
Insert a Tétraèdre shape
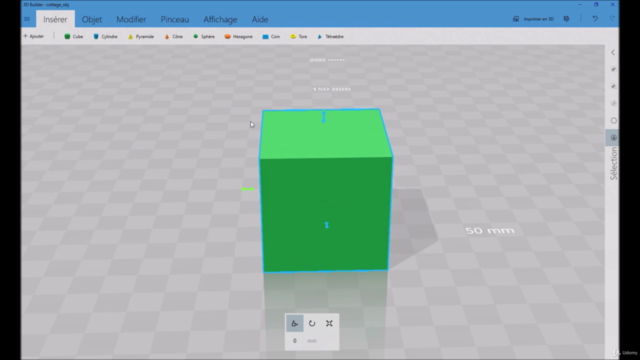(x=331, y=36)
